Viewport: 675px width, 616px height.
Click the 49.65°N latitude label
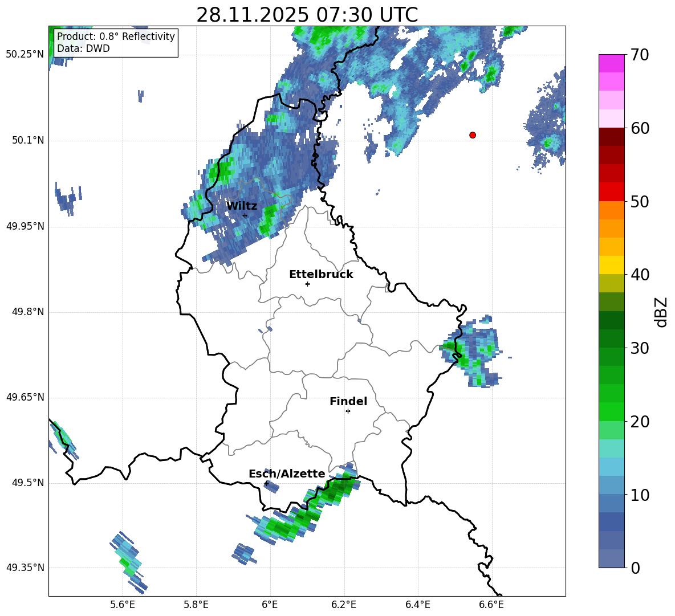25,397
